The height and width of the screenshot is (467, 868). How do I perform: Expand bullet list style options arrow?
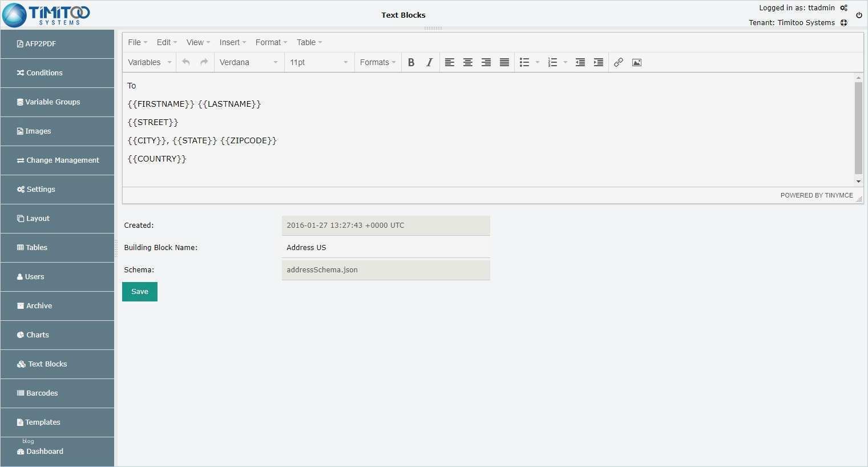tap(538, 62)
